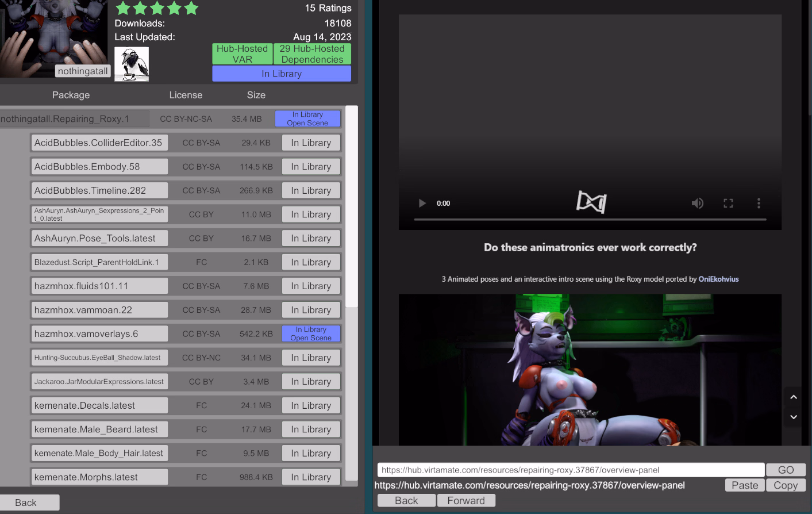
Task: Mute the video using the speaker icon
Action: click(x=697, y=203)
